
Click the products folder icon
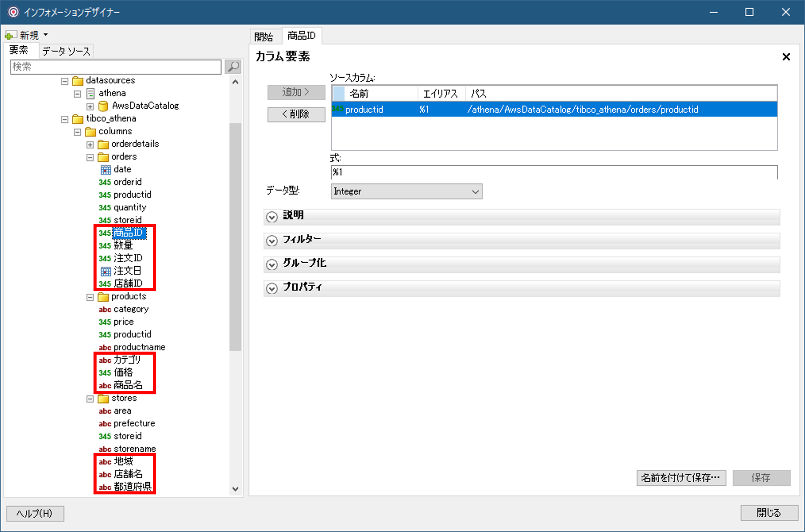tap(103, 297)
